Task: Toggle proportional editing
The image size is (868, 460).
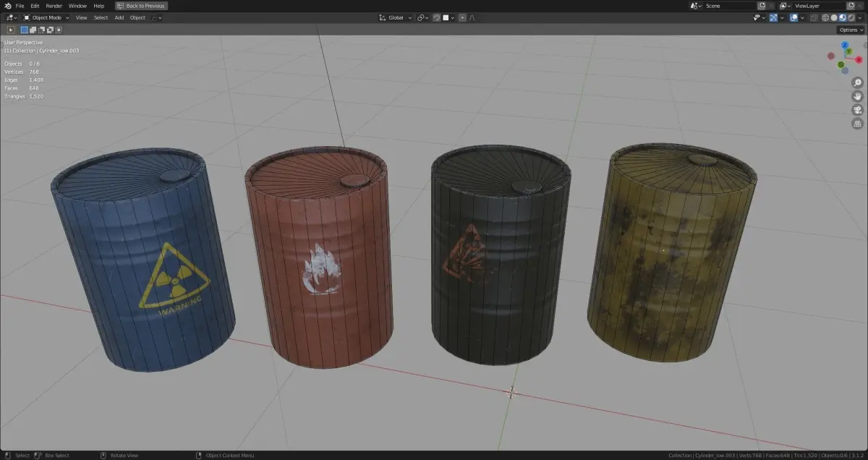Action: coord(463,17)
